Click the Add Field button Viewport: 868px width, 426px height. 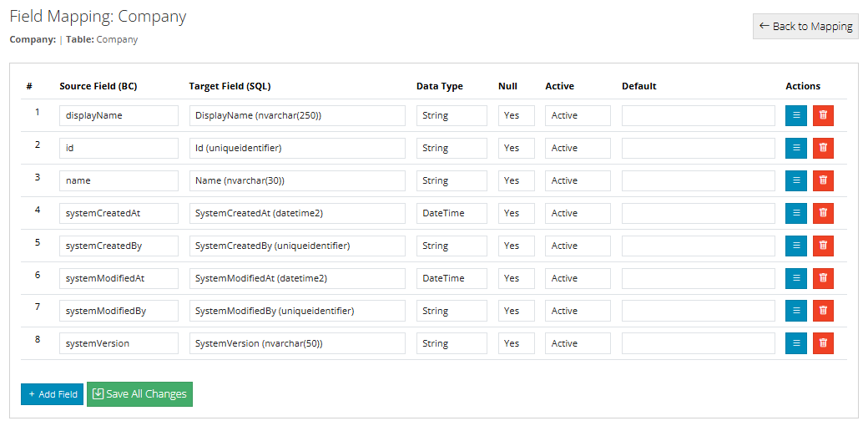[x=52, y=394]
